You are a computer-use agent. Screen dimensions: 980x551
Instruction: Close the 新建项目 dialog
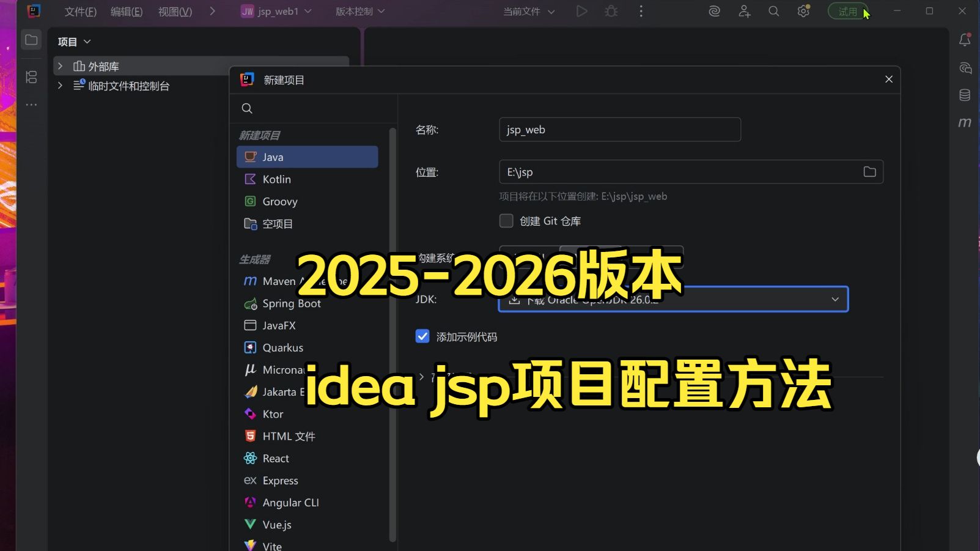pos(889,80)
